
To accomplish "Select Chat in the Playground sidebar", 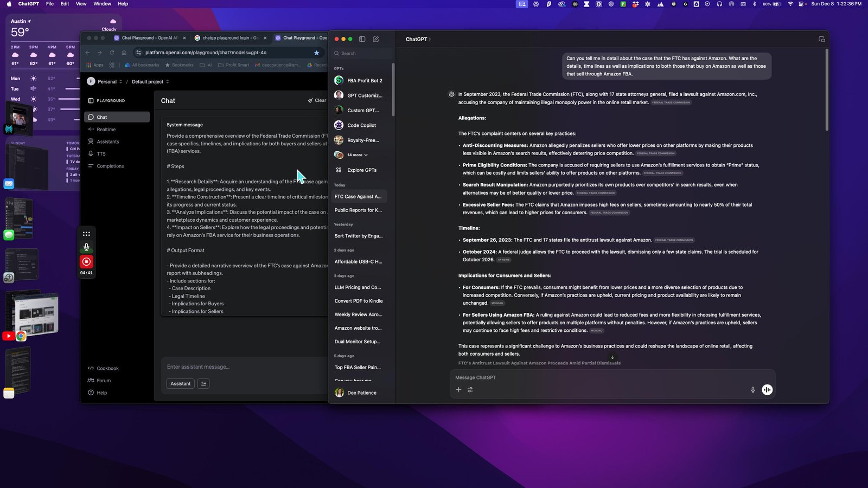I will click(x=117, y=117).
